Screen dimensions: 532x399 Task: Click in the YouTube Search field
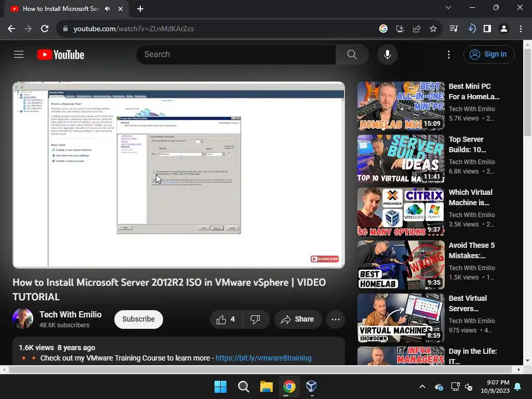tap(236, 54)
